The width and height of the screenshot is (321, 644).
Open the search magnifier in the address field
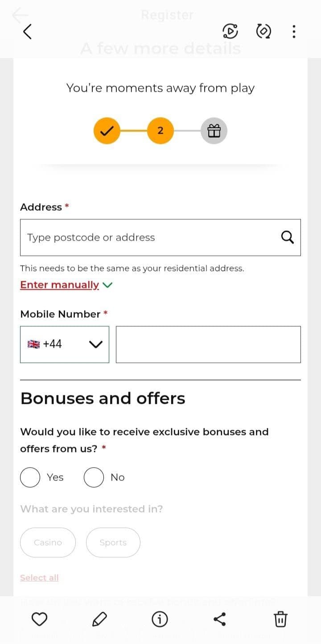287,238
